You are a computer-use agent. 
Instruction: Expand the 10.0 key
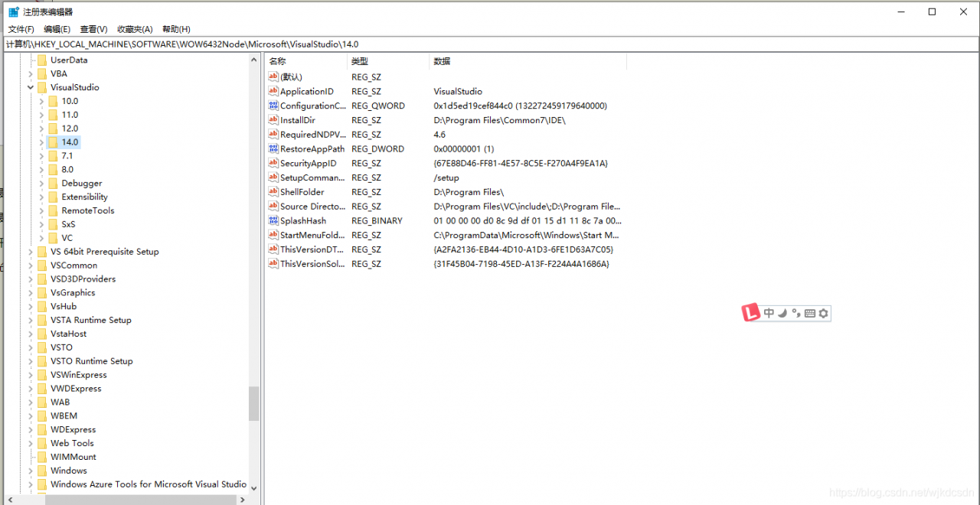(x=41, y=101)
